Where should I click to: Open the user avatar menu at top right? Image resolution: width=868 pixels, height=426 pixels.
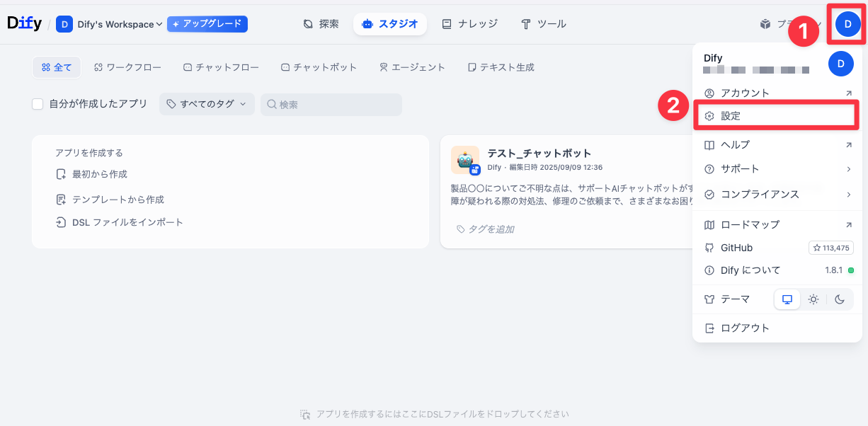(x=847, y=24)
